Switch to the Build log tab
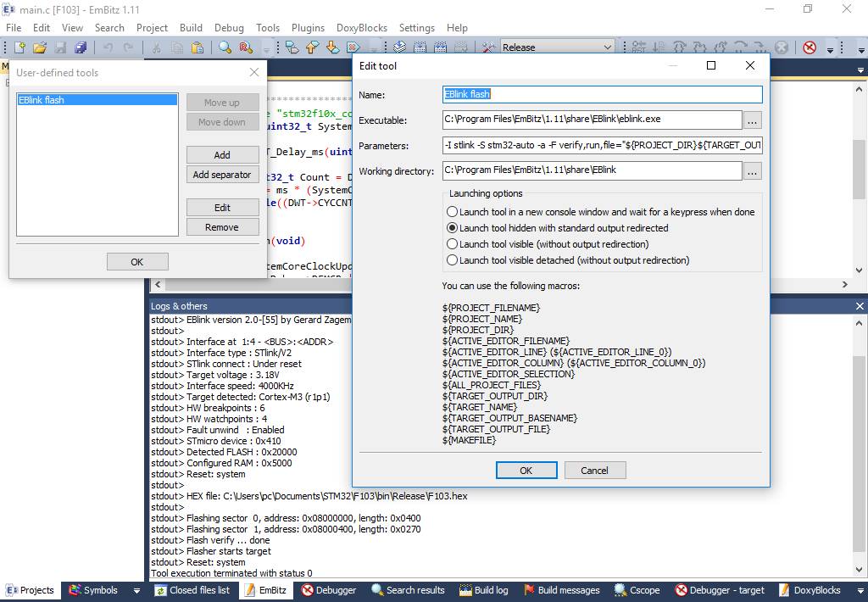 click(484, 590)
